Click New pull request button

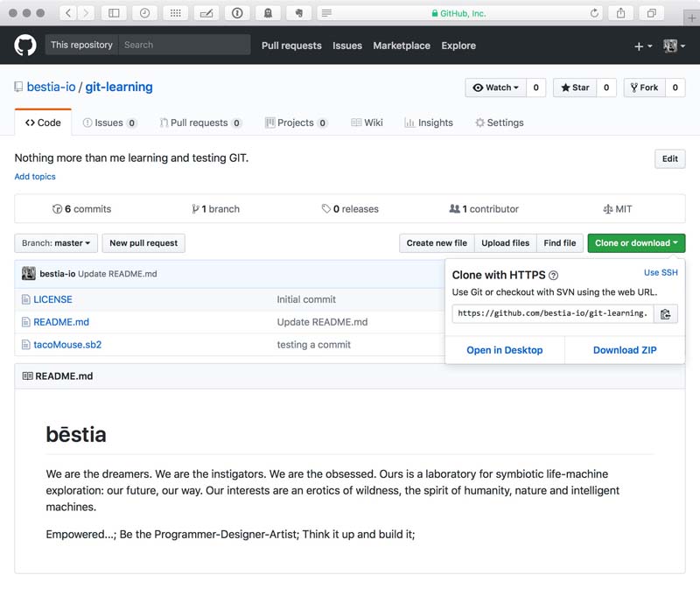pos(143,243)
